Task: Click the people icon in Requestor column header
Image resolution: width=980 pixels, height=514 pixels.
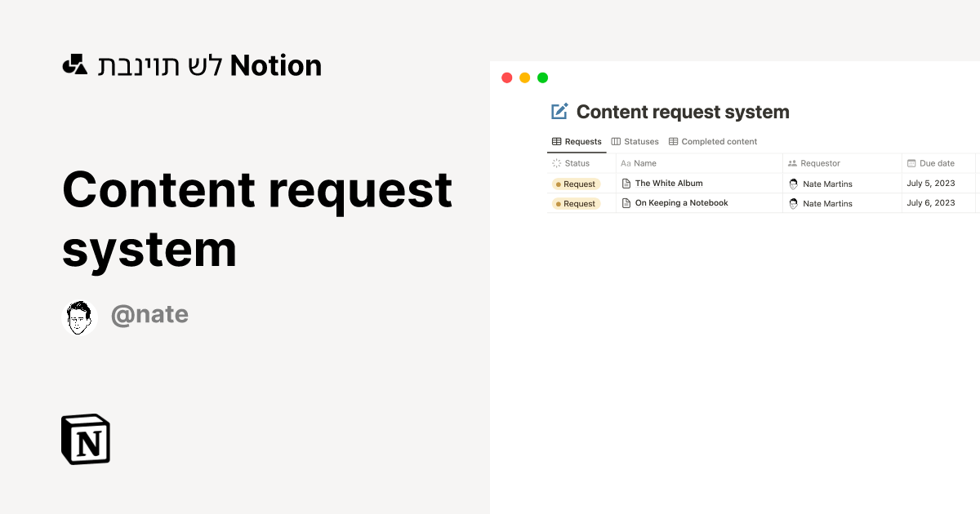Action: (792, 163)
